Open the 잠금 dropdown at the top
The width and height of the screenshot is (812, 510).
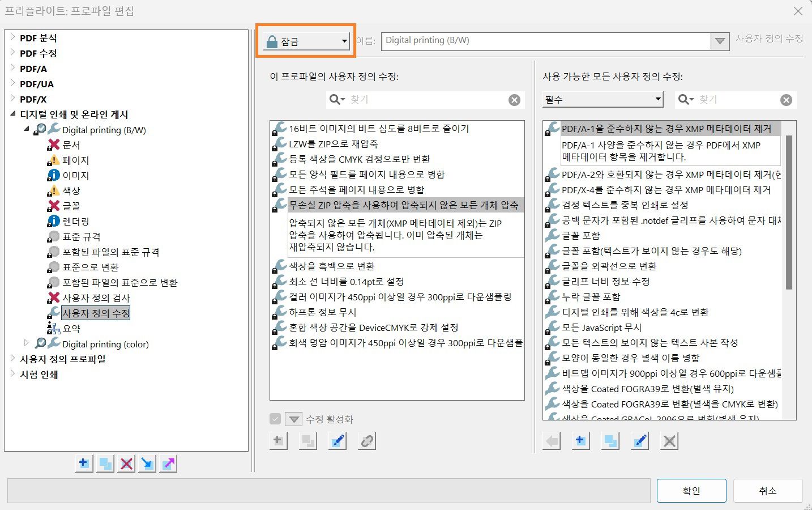click(x=344, y=41)
